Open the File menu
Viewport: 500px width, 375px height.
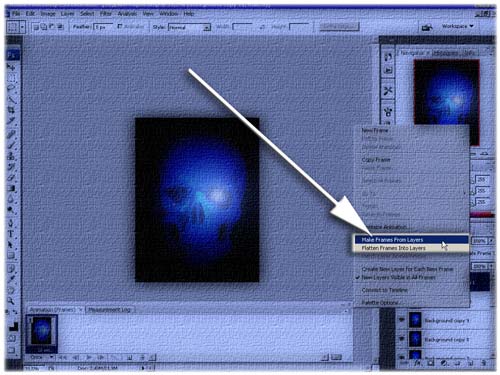point(16,14)
